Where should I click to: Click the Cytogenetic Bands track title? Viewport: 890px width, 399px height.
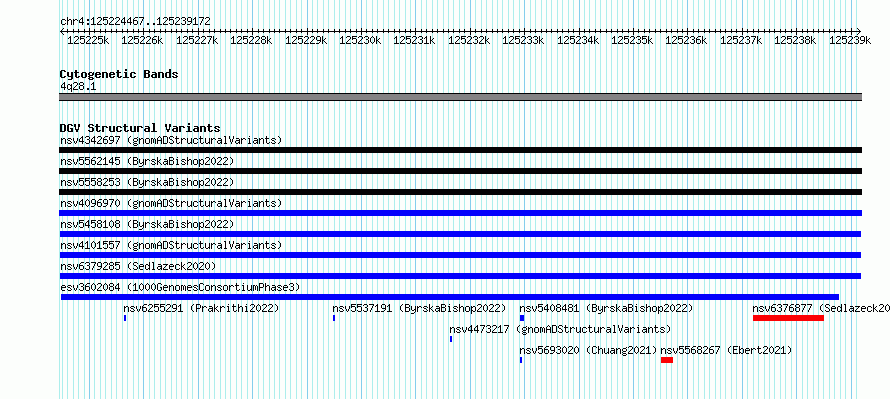point(119,74)
